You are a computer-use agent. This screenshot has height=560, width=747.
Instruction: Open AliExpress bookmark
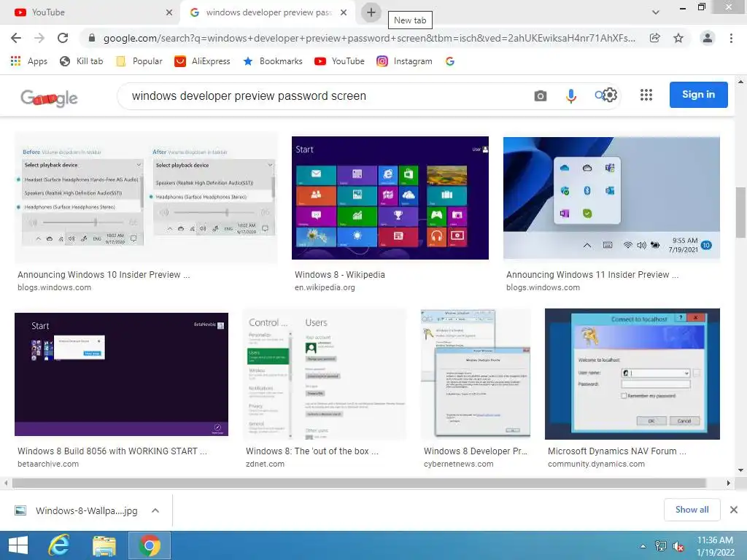[202, 61]
